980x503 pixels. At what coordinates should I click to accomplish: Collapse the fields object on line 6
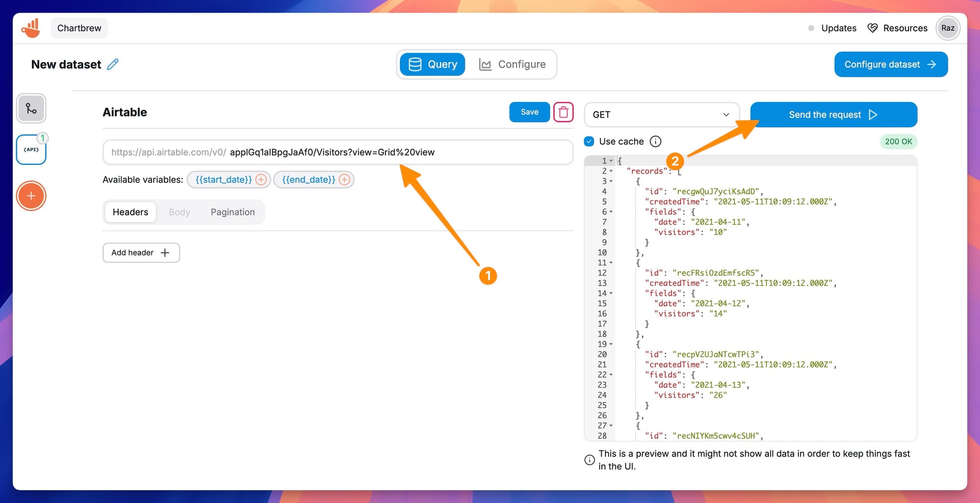pos(611,212)
